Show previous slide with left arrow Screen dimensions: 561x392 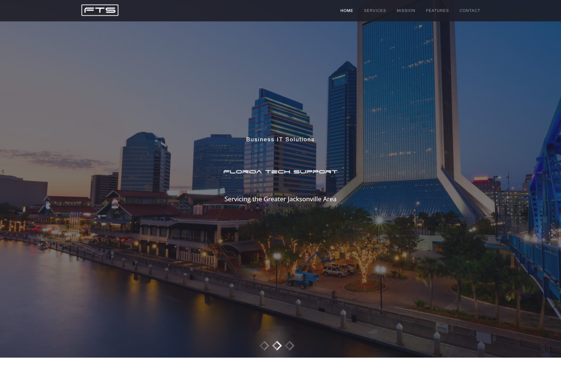point(3,171)
